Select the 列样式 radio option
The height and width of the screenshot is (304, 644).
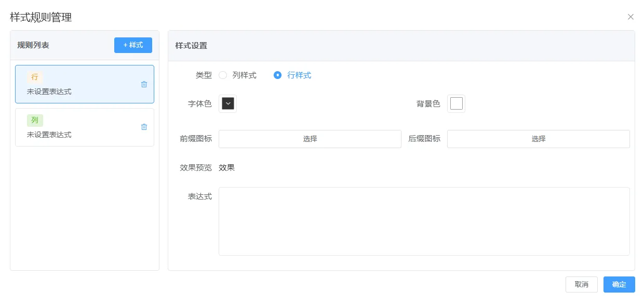pyautogui.click(x=238, y=75)
